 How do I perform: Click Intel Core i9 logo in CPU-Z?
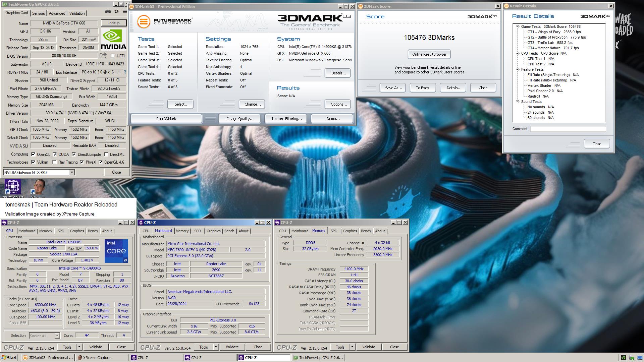pyautogui.click(x=116, y=251)
